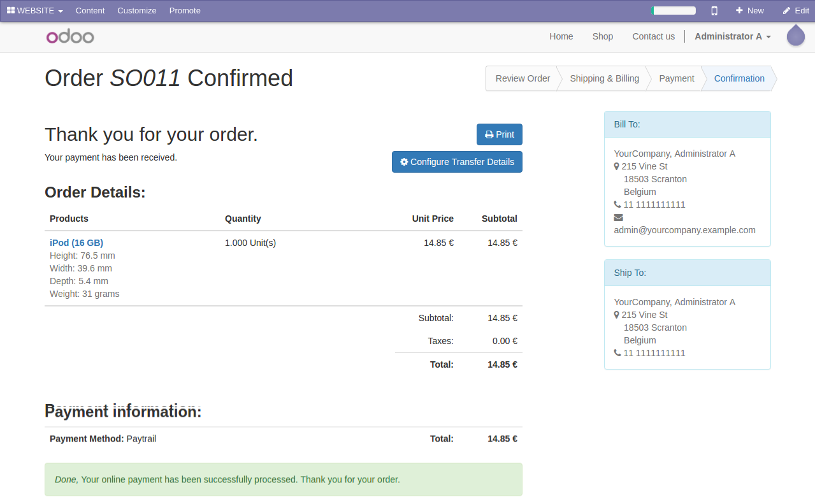The height and width of the screenshot is (504, 815).
Task: Click the Bill To envelope icon
Action: 618,217
